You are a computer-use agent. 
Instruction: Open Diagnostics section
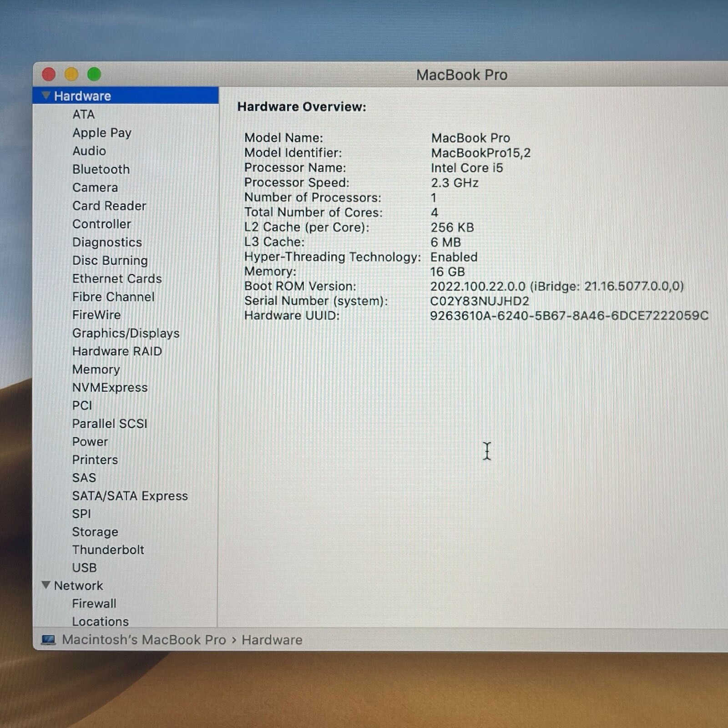click(x=107, y=242)
